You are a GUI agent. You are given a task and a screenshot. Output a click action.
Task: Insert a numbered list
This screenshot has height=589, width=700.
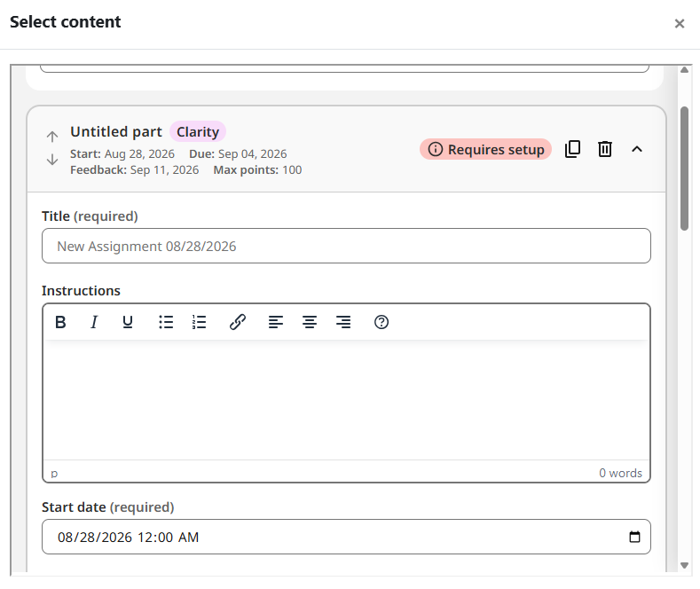(199, 322)
